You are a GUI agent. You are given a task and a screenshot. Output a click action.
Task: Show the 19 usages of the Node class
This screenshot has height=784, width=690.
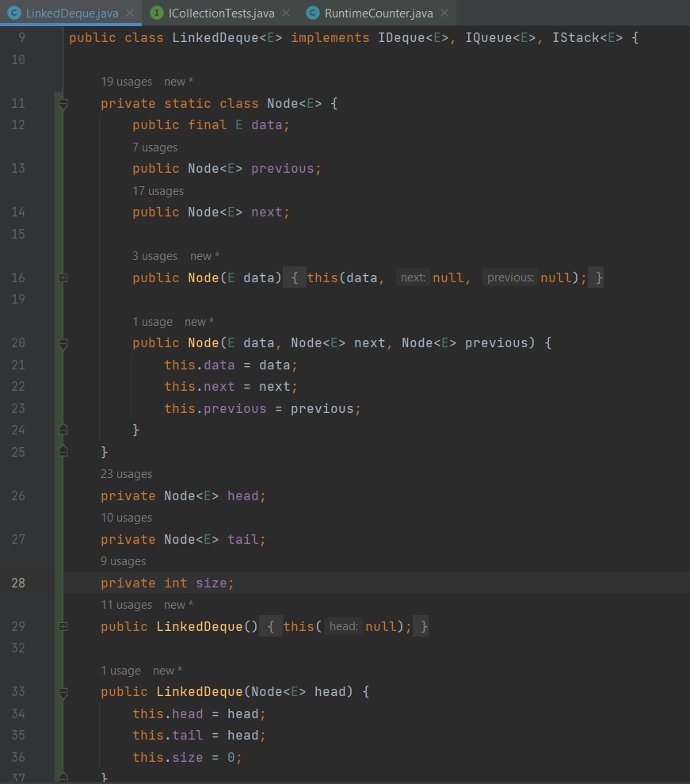click(127, 82)
